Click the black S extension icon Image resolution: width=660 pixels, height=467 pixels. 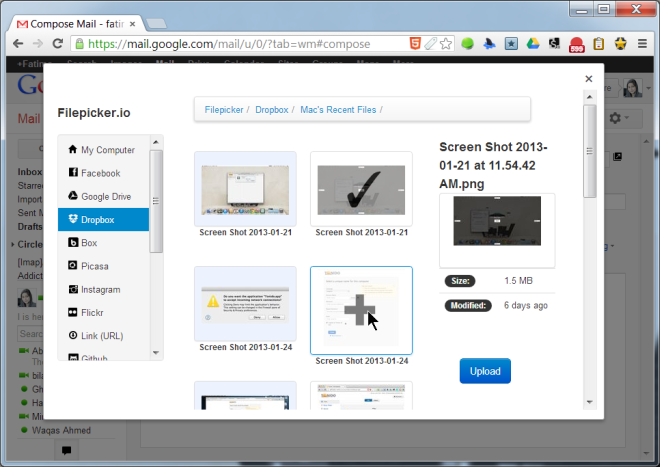coord(555,43)
